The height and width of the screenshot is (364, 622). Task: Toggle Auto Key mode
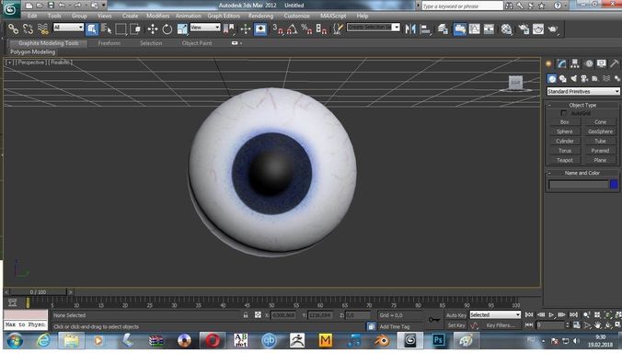tap(456, 315)
